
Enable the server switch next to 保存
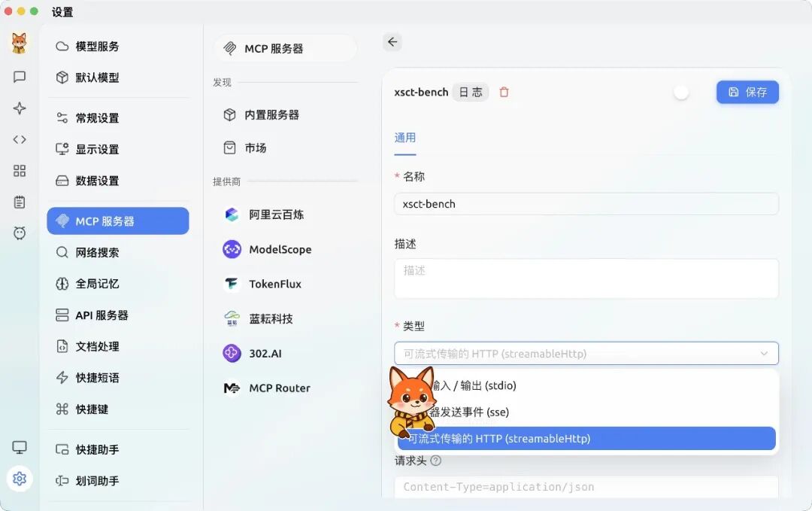click(681, 91)
